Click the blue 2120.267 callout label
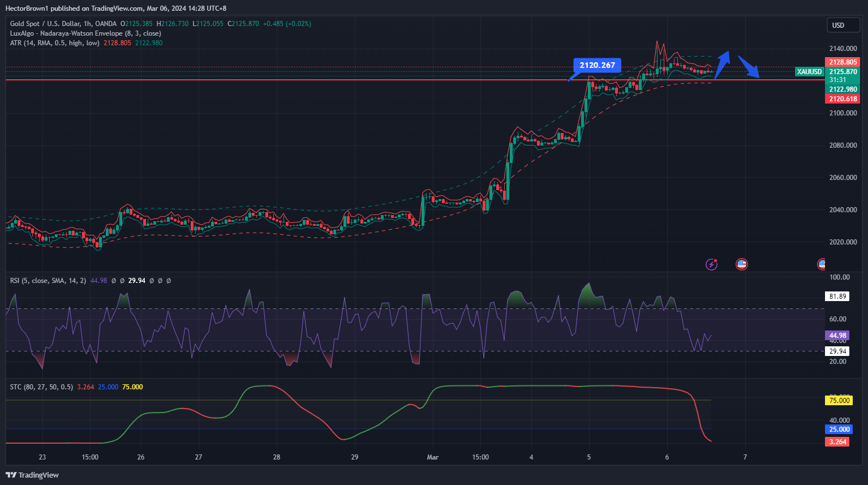The width and height of the screenshot is (868, 485). pos(598,65)
